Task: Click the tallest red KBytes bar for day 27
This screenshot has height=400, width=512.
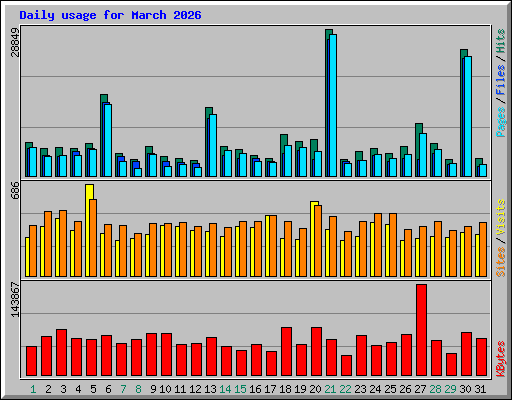Action: pos(421,330)
